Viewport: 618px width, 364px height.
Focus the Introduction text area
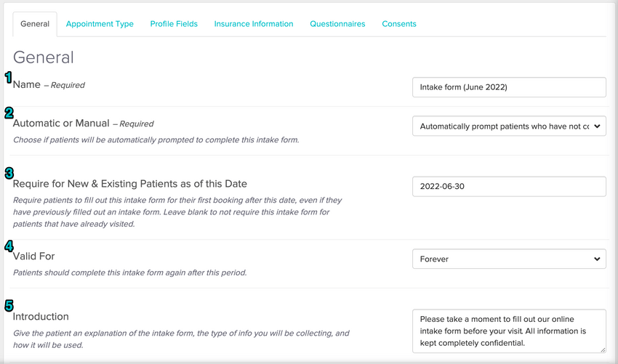point(508,331)
